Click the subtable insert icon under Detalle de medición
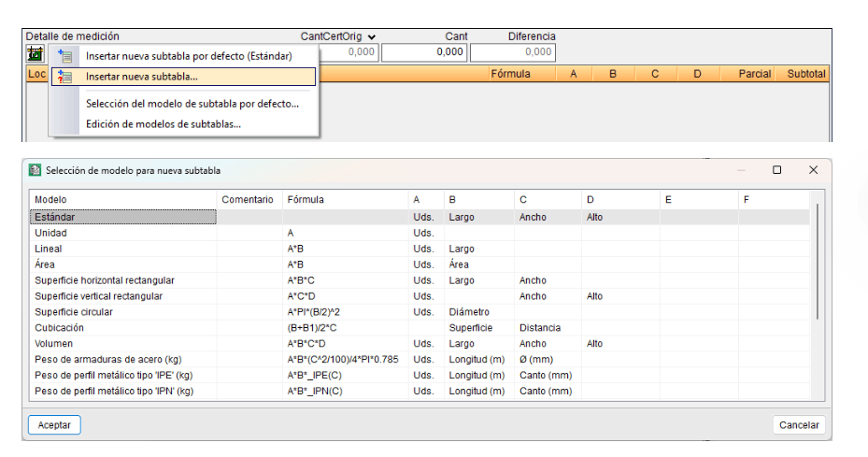The height and width of the screenshot is (457, 868). point(35,53)
